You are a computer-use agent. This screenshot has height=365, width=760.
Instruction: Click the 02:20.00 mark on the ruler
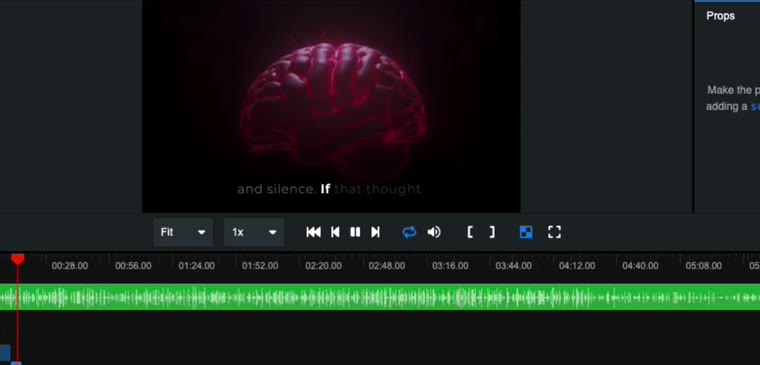click(x=323, y=266)
